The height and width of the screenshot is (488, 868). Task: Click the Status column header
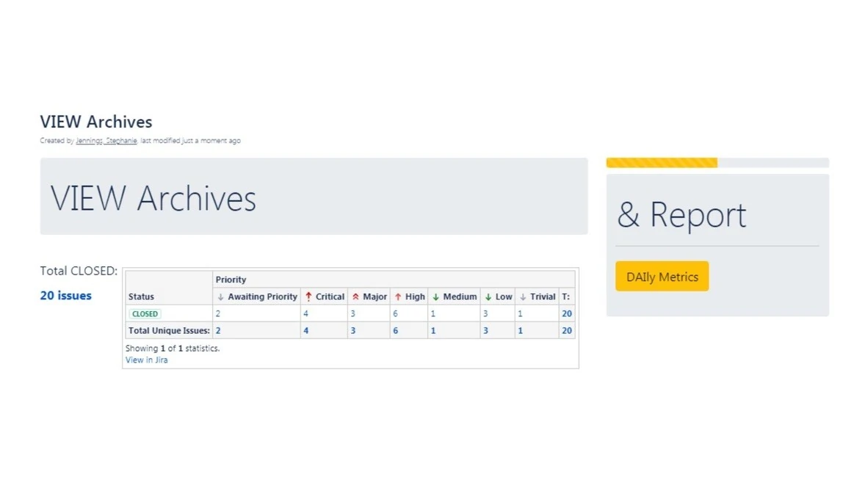(x=141, y=296)
